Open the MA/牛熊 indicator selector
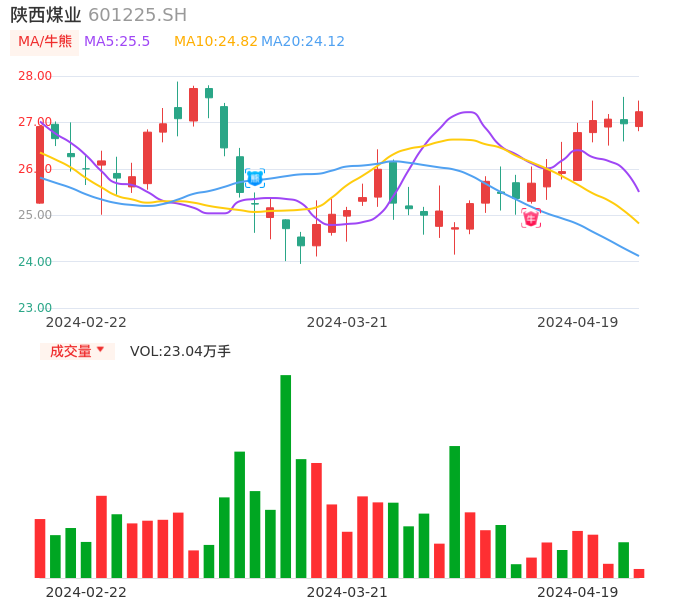686x606 pixels. [x=45, y=42]
